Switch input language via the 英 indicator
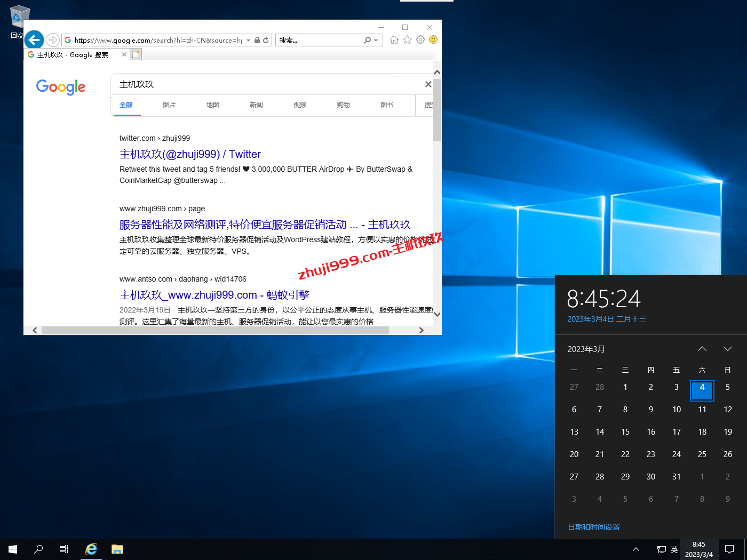The height and width of the screenshot is (560, 747). (x=674, y=549)
